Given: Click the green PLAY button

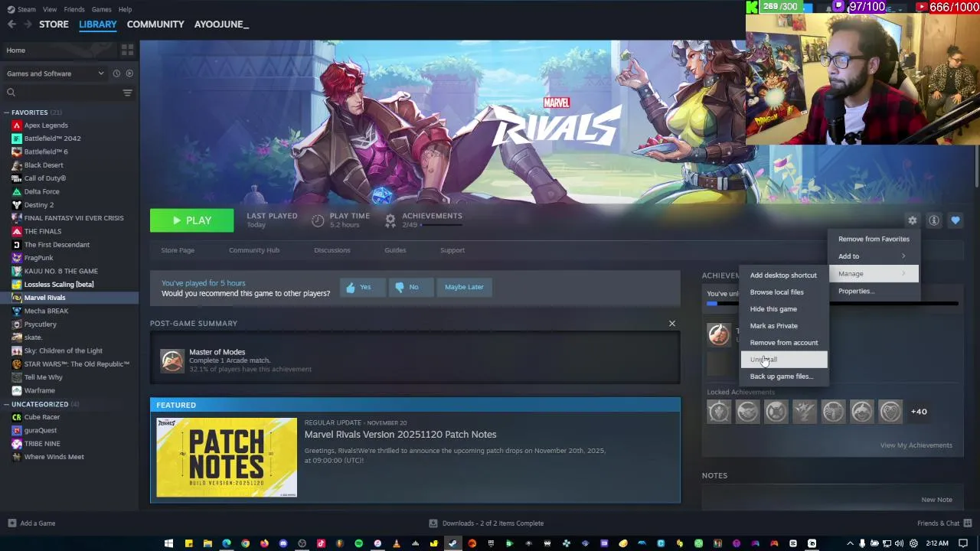Looking at the screenshot, I should click(191, 220).
